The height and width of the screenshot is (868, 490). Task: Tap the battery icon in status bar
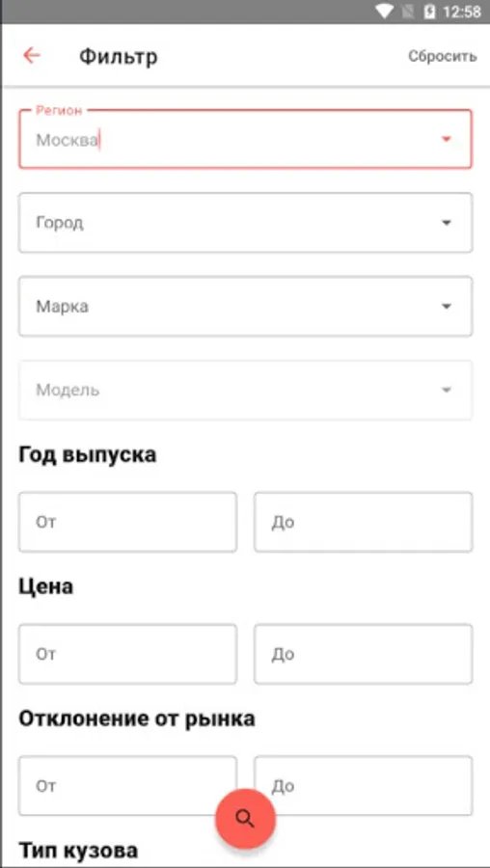pos(429,12)
